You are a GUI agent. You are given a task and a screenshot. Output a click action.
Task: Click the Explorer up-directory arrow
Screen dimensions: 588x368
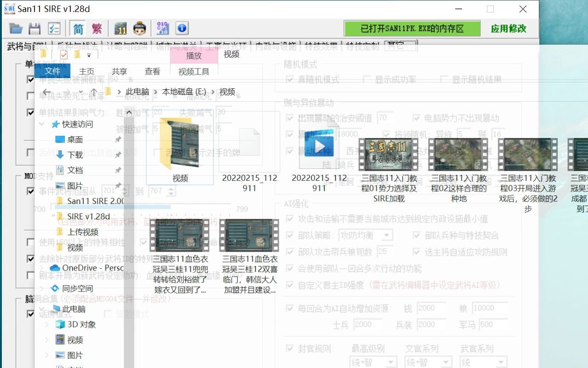pyautogui.click(x=94, y=92)
